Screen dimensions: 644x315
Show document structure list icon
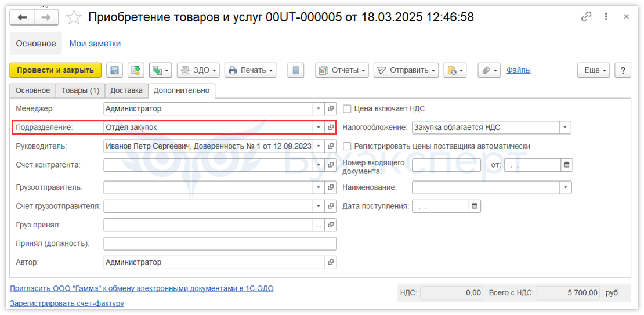coord(295,70)
